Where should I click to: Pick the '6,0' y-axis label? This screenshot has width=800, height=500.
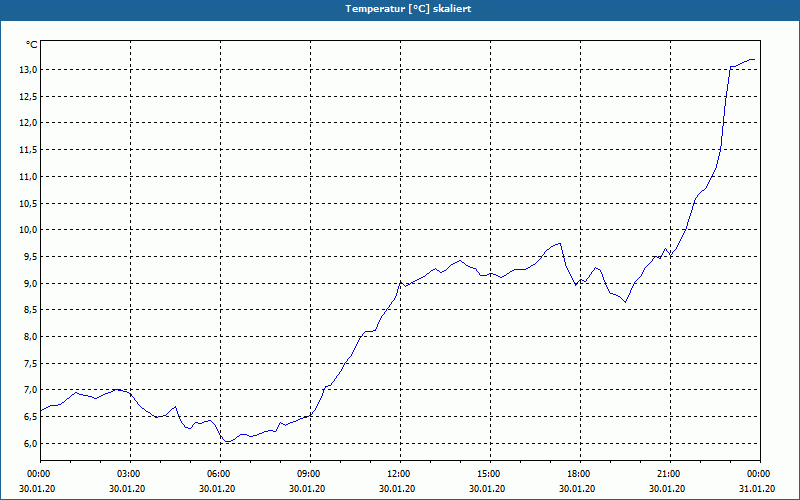[x=30, y=443]
